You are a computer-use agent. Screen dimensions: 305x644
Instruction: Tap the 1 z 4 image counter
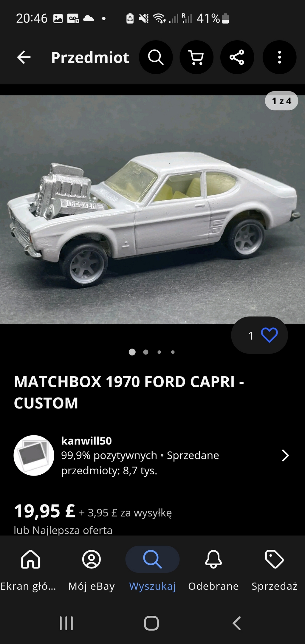pos(281,101)
